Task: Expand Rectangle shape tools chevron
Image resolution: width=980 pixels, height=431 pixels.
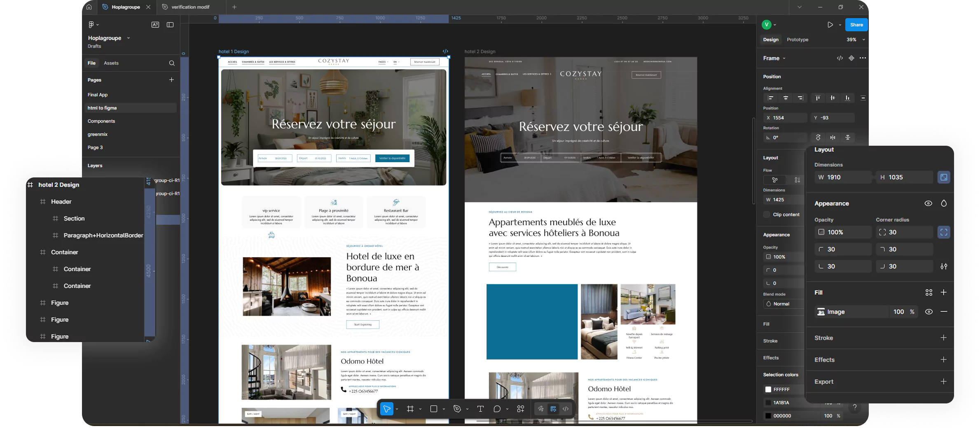Action: point(444,409)
